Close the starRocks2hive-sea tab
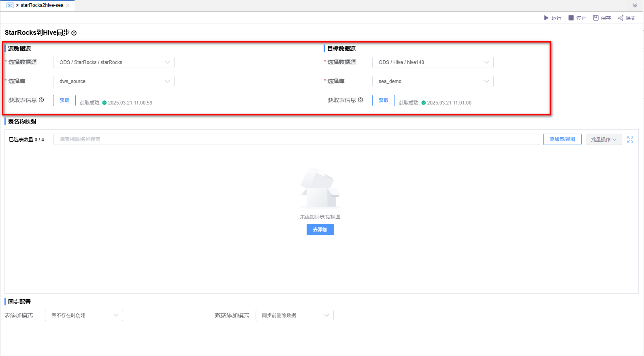 pyautogui.click(x=68, y=5)
